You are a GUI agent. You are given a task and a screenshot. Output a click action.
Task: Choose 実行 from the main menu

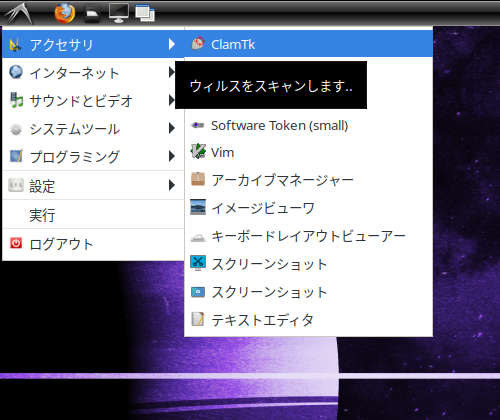pos(93,215)
